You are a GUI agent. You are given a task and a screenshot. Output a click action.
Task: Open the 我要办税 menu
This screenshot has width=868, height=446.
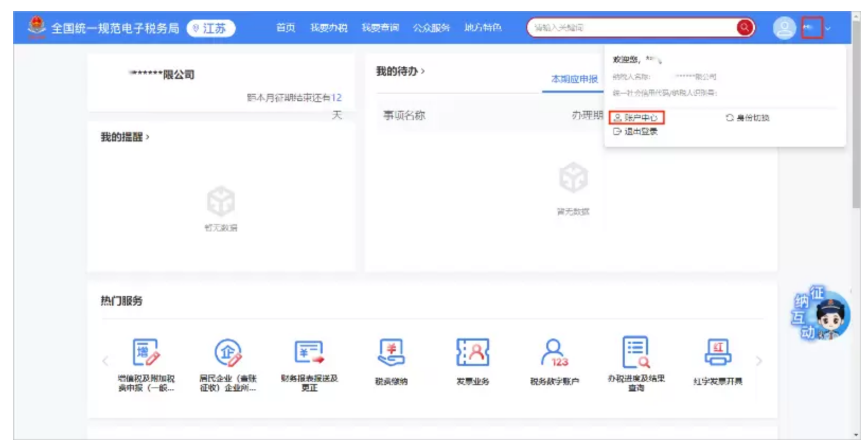tap(329, 28)
